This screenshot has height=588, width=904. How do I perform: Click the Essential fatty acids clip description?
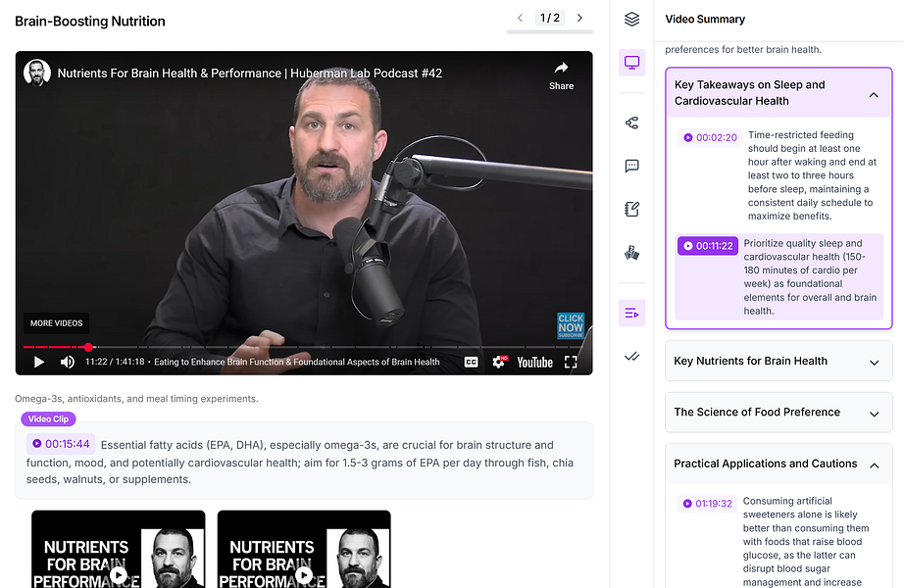300,462
